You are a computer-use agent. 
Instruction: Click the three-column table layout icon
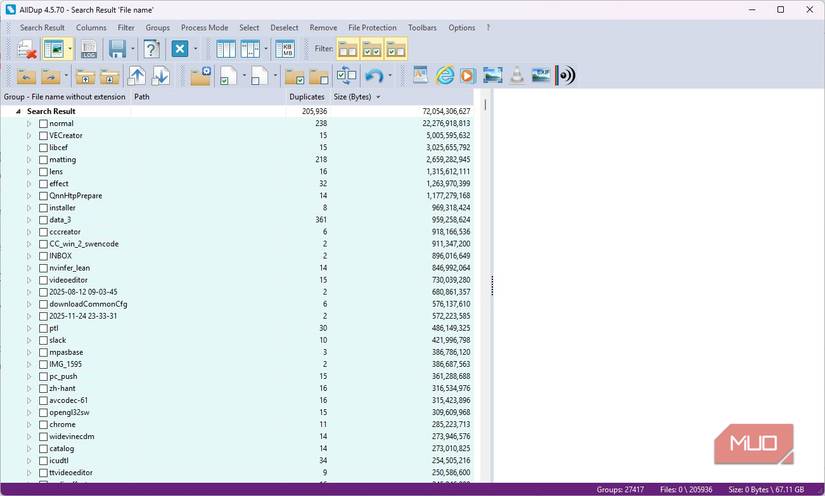pyautogui.click(x=226, y=49)
